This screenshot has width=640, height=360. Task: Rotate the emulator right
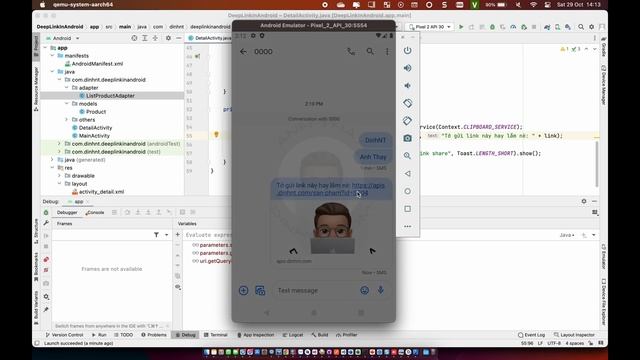coord(407,121)
